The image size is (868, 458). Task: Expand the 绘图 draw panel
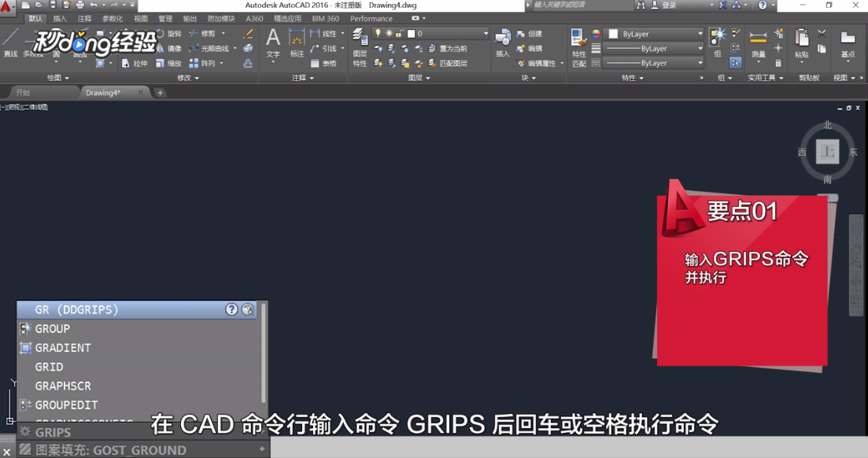pyautogui.click(x=58, y=78)
